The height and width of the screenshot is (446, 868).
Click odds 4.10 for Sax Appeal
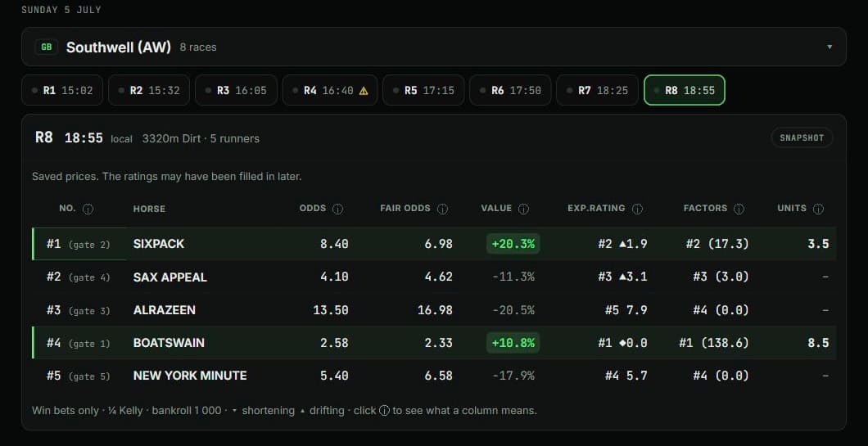pos(334,277)
